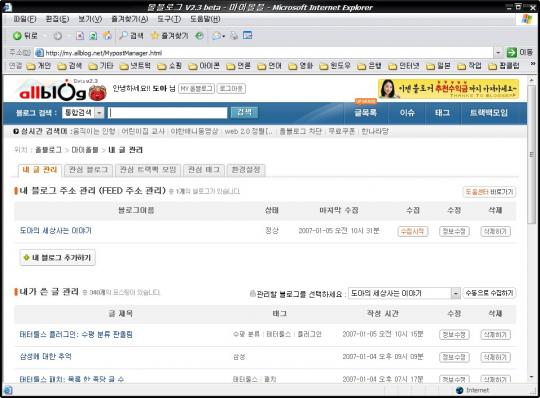Click 수동으로 수집하기 button
Screen dimensions: 540x398
click(x=489, y=293)
